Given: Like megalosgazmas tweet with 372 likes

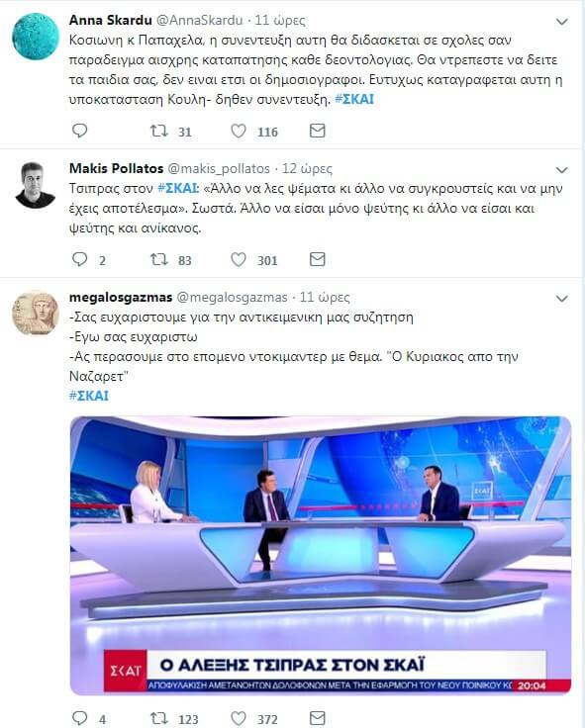Looking at the screenshot, I should click(239, 718).
